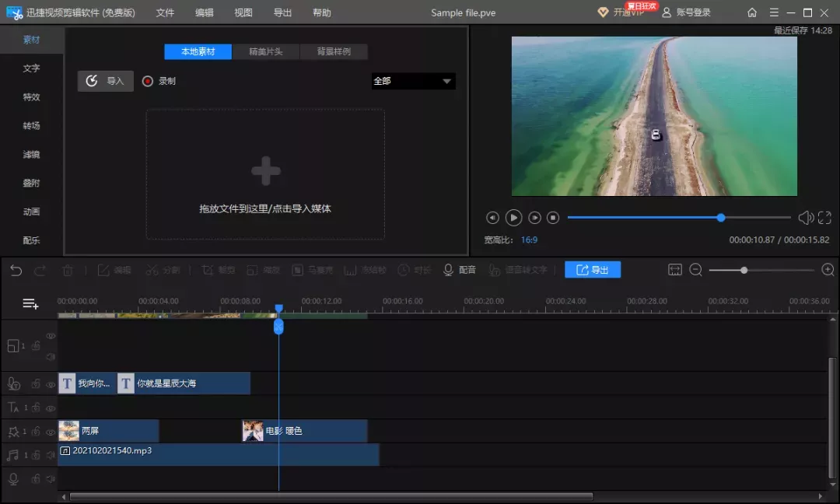Click the blue 导出 export button
840x504 pixels.
(x=593, y=270)
